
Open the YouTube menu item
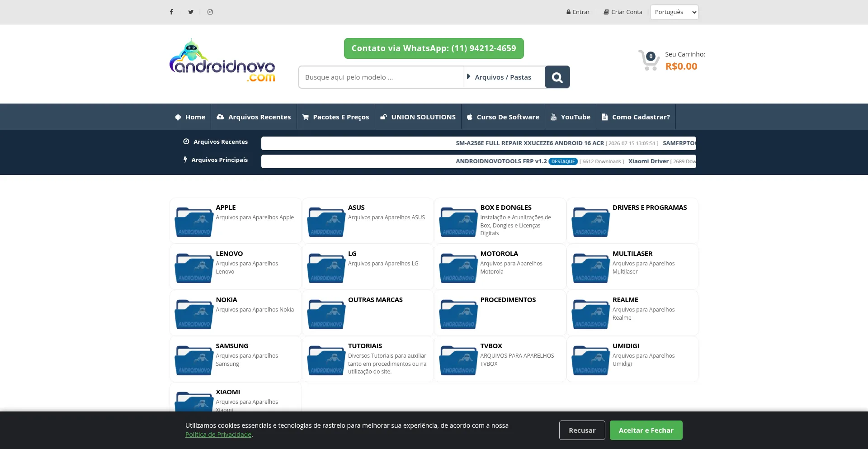point(571,117)
